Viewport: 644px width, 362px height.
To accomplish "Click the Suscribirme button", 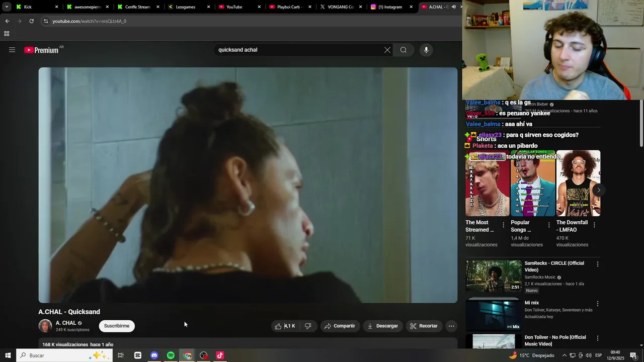I will pyautogui.click(x=117, y=326).
